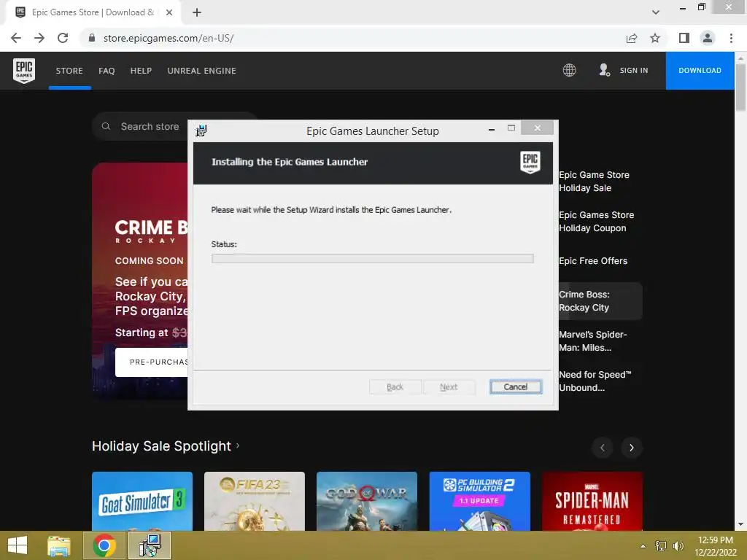Image resolution: width=747 pixels, height=560 pixels.
Task: Click the Holiday Sale Spotlight heading
Action: coord(161,446)
